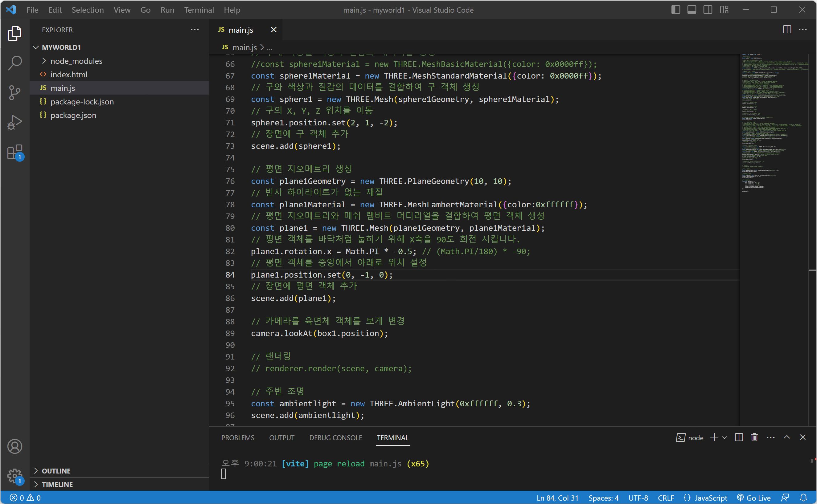Open the Terminal menu
817x504 pixels.
(199, 10)
